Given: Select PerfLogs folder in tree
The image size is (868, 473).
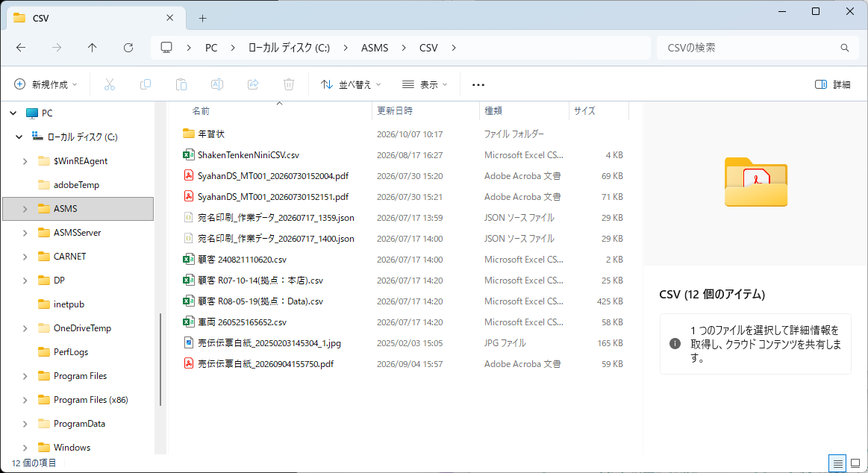Looking at the screenshot, I should point(71,352).
